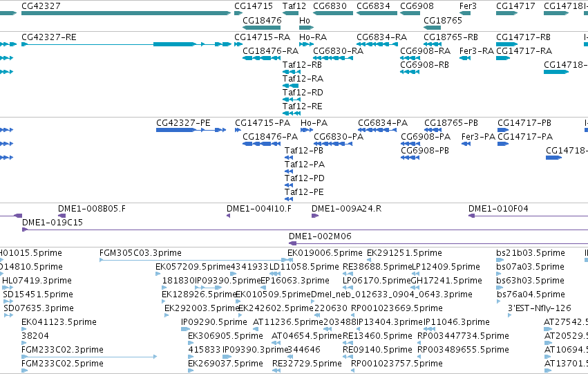Viewport: 588px width, 374px height.
Task: Click protein CG6908-PA
Action: (426, 137)
